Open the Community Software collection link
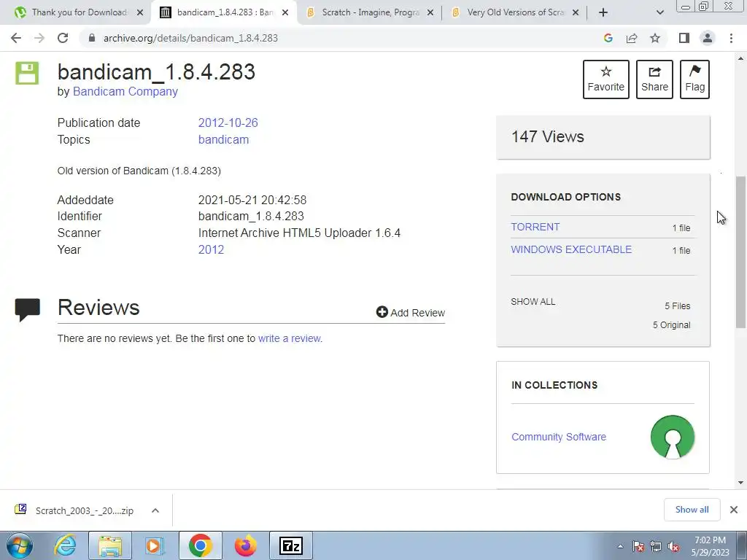The image size is (747, 560). point(559,437)
